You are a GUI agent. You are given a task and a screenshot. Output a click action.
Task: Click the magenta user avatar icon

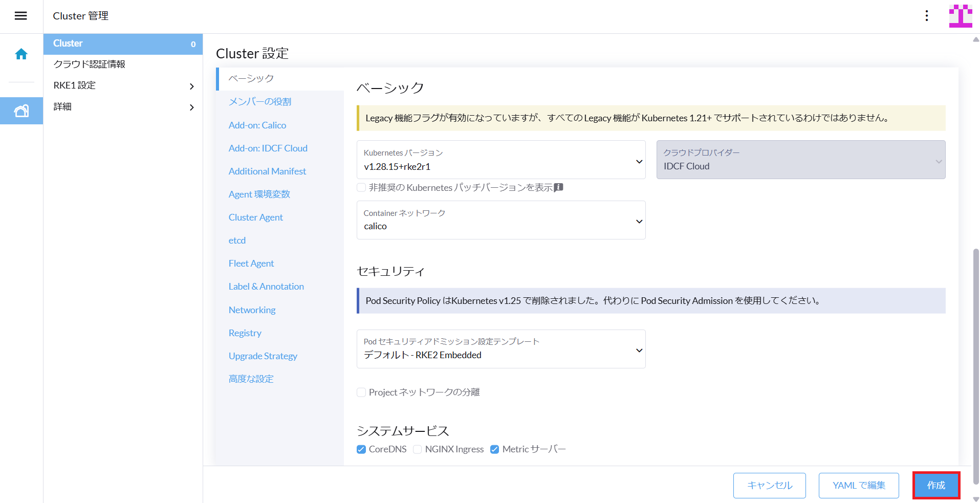(x=960, y=16)
